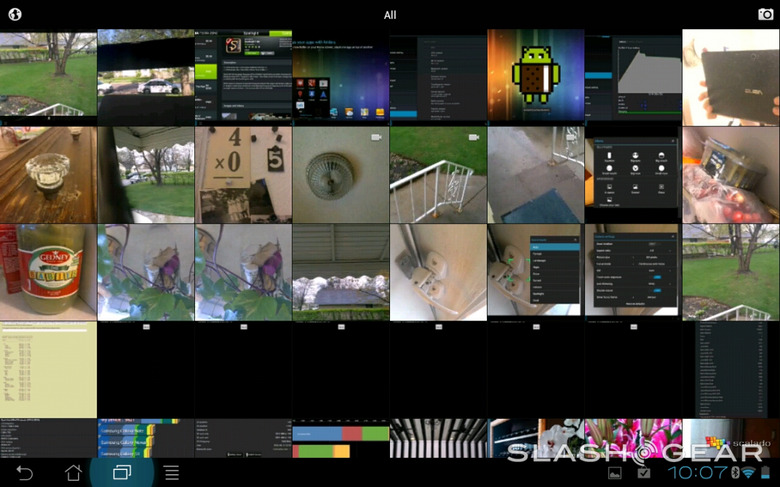Tap the picture notification icon in status bar

coord(616,472)
